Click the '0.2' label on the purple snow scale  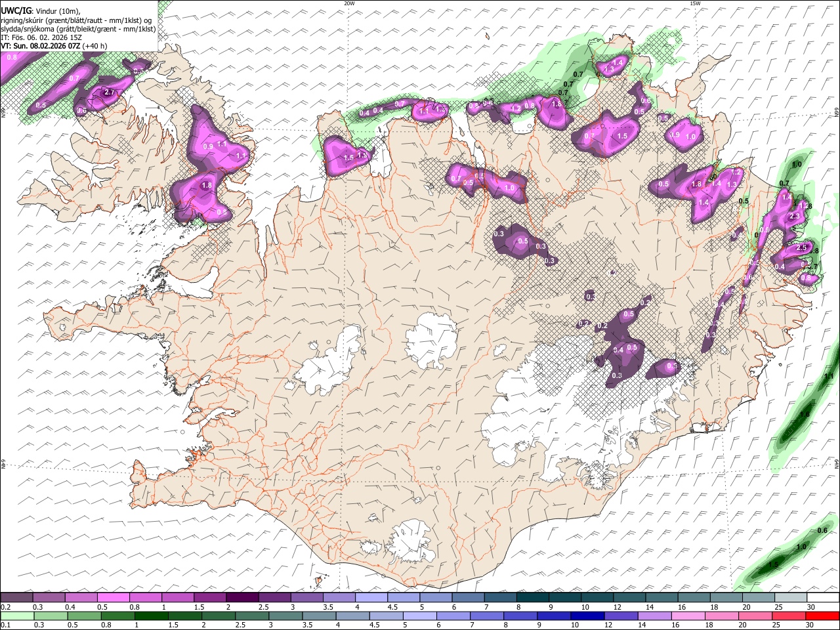[x=5, y=607]
